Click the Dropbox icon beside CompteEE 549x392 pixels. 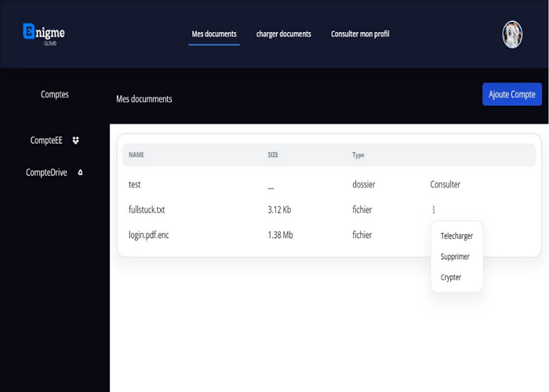[76, 140]
